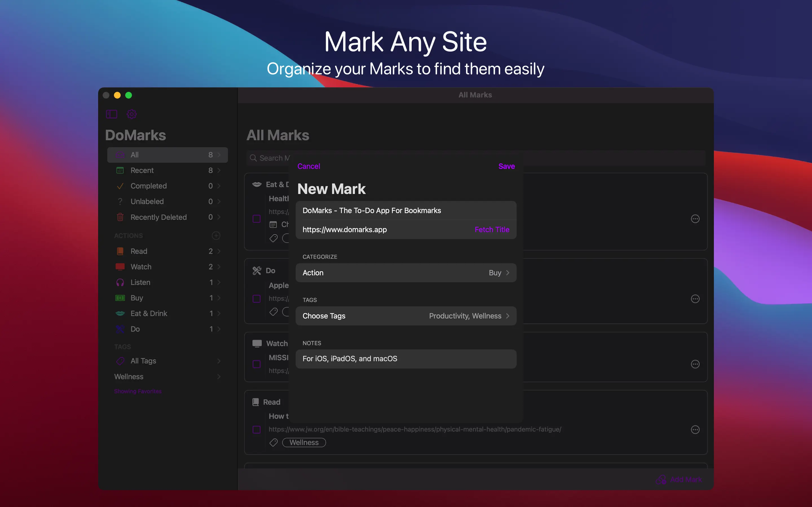Select the Listen headphones action
Screen dimensions: 812x507
pos(140,282)
